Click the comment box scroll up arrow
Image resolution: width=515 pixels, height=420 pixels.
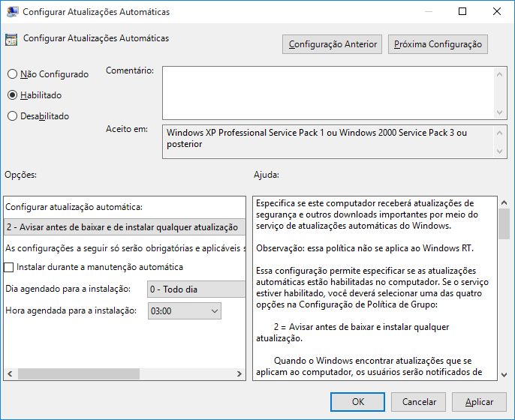pos(499,74)
